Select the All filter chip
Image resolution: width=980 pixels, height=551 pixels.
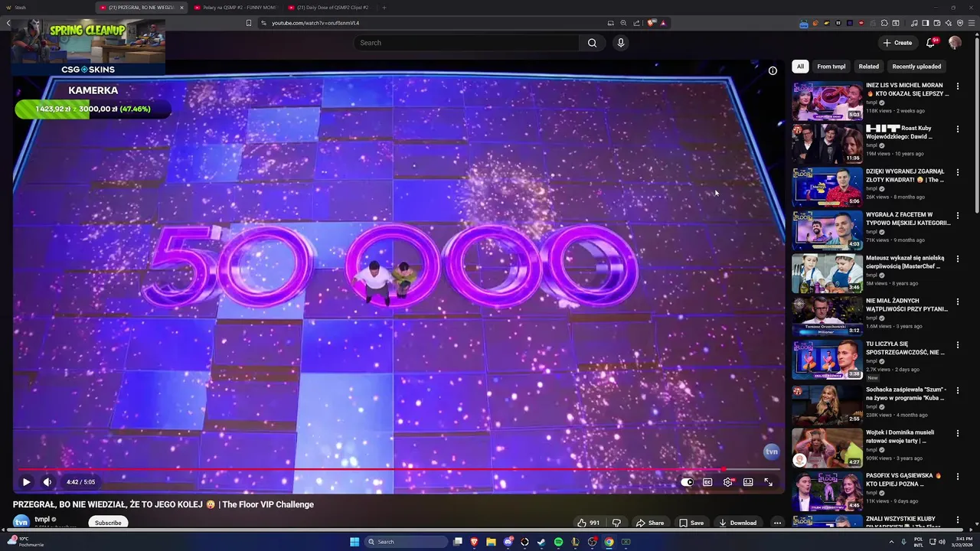click(x=800, y=67)
